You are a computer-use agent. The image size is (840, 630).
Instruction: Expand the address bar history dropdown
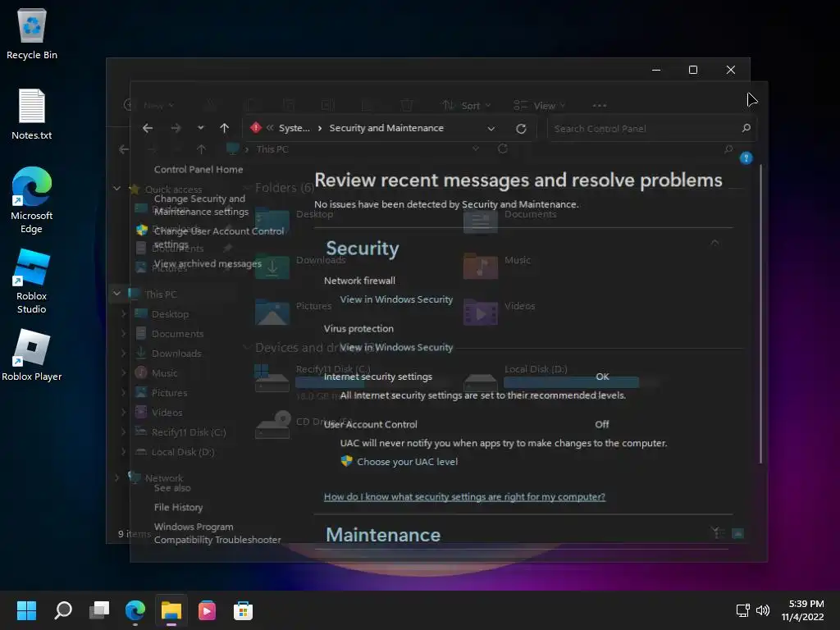coord(491,129)
